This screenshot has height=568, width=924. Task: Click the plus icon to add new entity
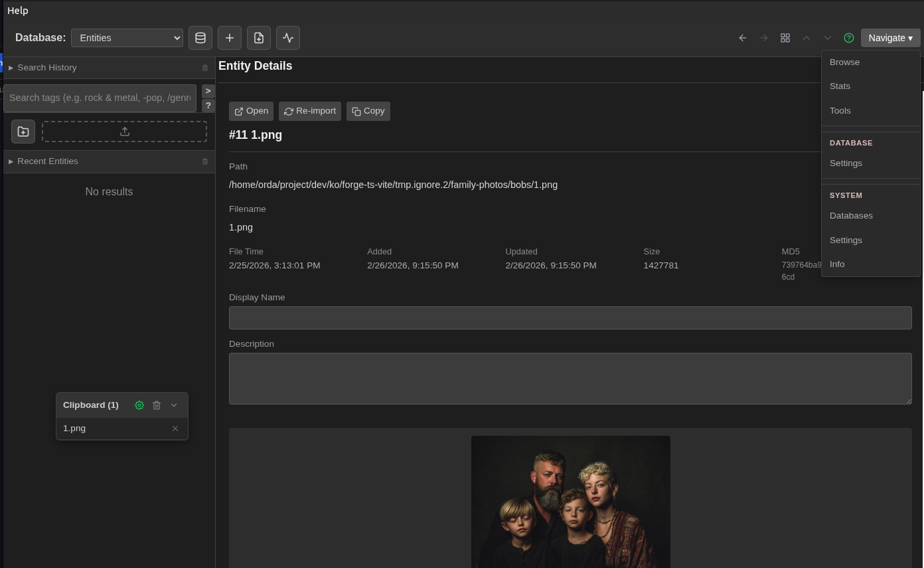(230, 38)
